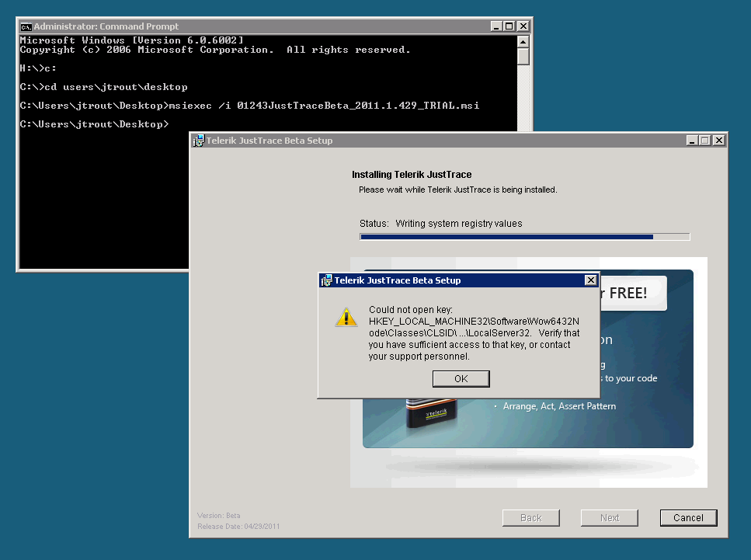The image size is (751, 560).
Task: Maximize the Telerik JustTrace Beta Setup window
Action: (704, 141)
